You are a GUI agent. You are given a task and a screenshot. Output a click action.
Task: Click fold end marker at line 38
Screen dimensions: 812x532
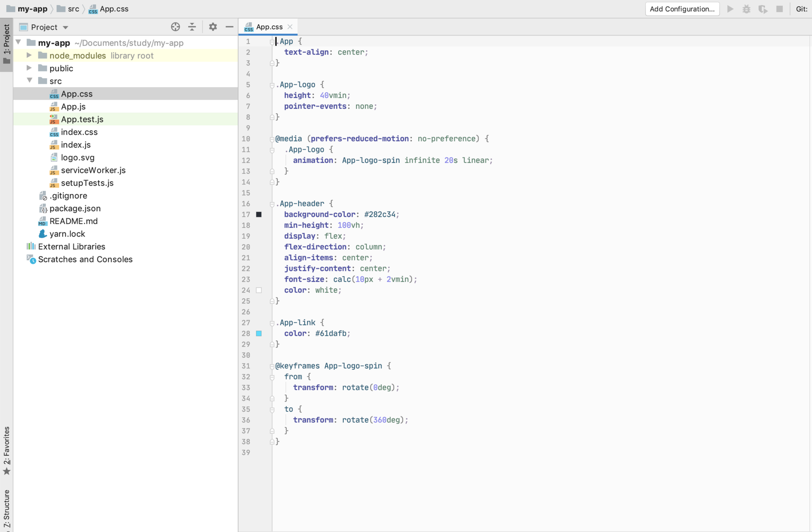coord(272,442)
